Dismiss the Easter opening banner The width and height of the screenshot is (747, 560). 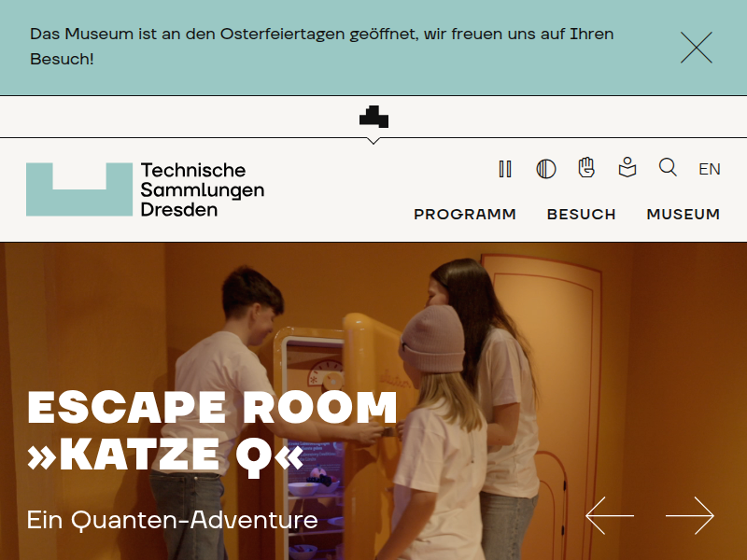[x=696, y=48]
